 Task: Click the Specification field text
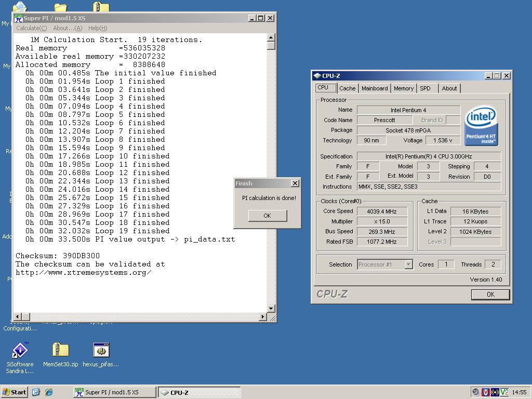pos(429,156)
